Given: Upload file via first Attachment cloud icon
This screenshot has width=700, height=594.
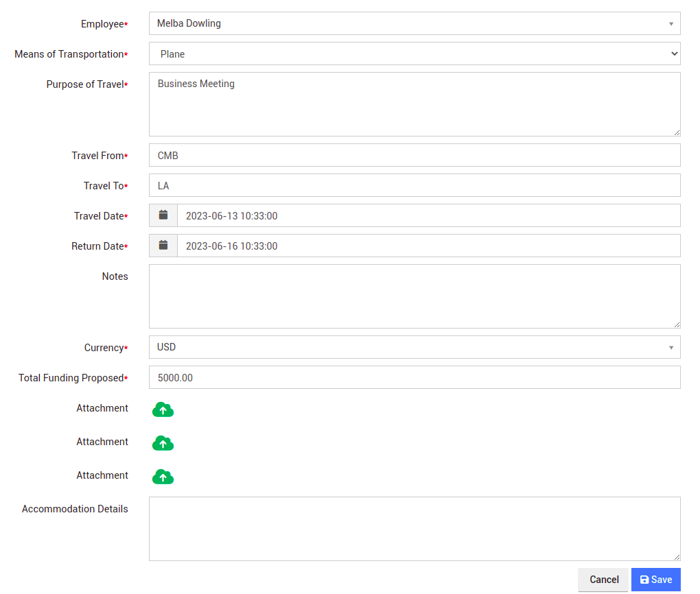Looking at the screenshot, I should [x=163, y=409].
